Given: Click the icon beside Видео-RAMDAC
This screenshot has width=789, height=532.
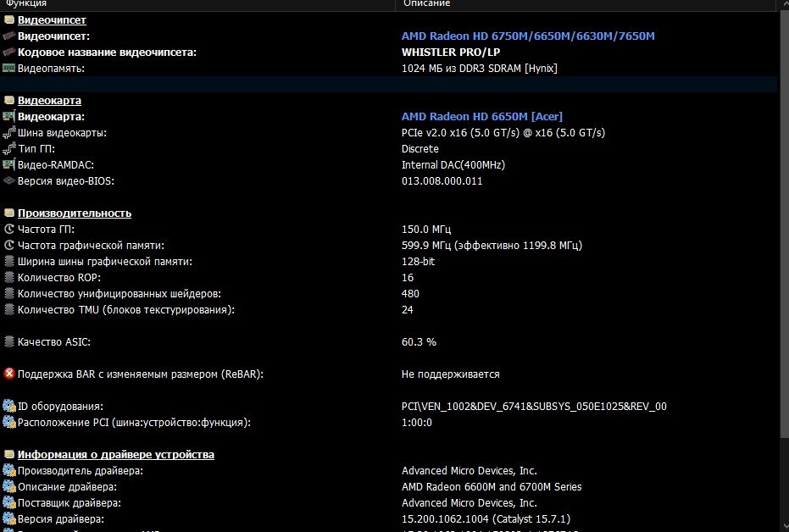Looking at the screenshot, I should (9, 164).
